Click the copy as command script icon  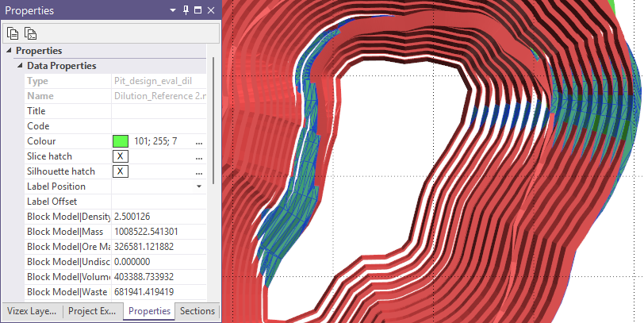click(30, 33)
